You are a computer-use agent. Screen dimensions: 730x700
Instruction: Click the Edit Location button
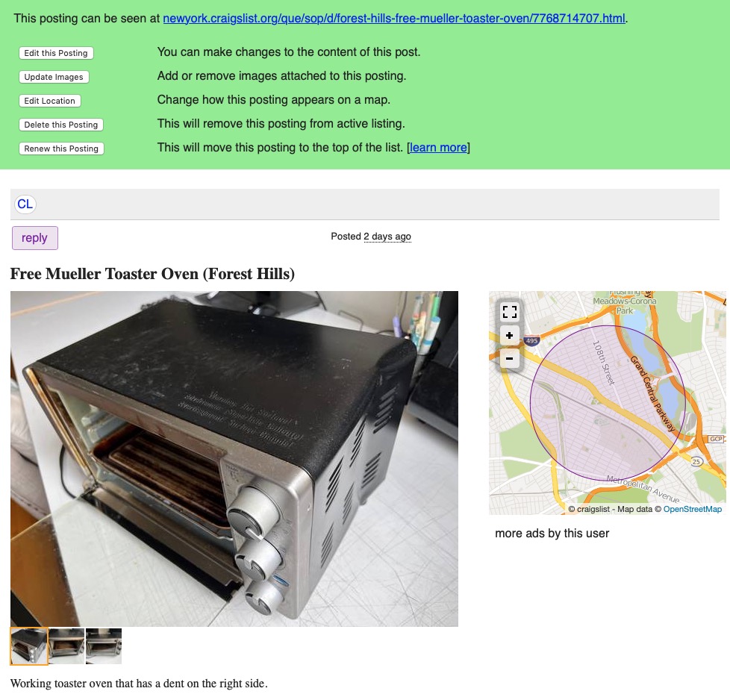point(50,101)
